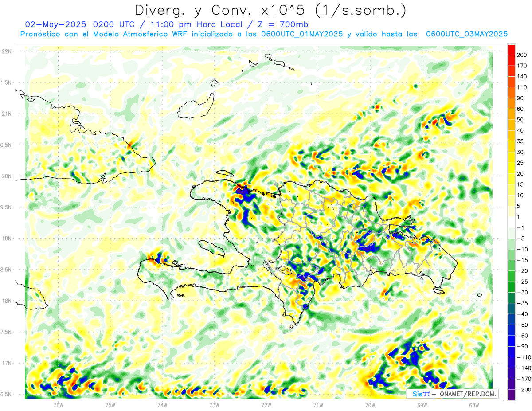Click the '19N' latitude label
Image resolution: width=532 pixels, height=411 pixels.
[7, 239]
